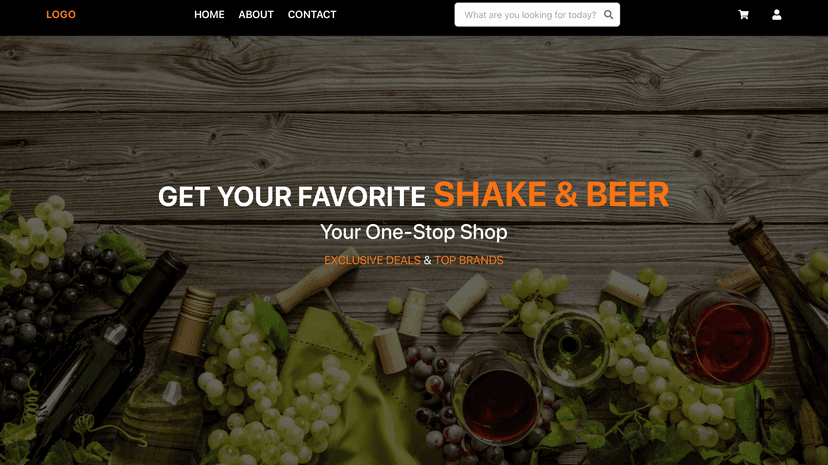This screenshot has width=828, height=465.
Task: Click the red wine glass beside the right bottle
Action: (x=721, y=338)
